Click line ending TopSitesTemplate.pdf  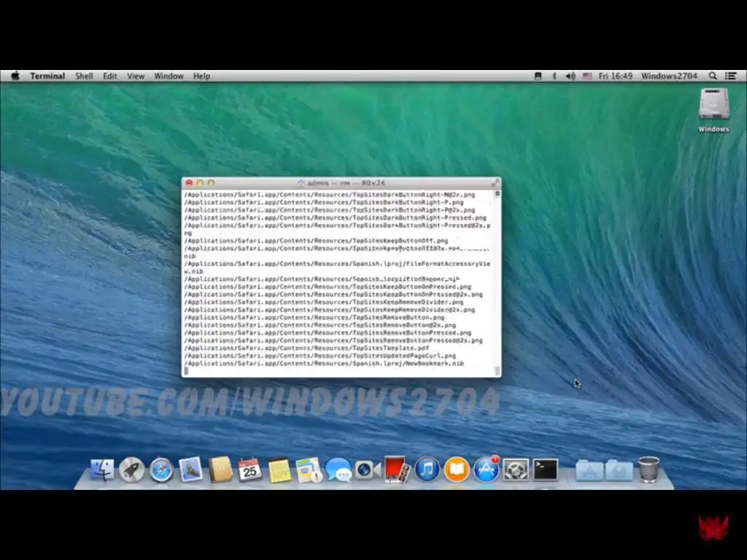pos(307,348)
